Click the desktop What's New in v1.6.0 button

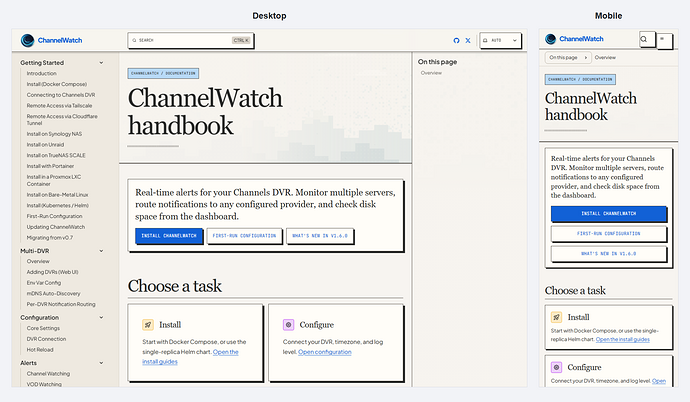[x=320, y=236]
